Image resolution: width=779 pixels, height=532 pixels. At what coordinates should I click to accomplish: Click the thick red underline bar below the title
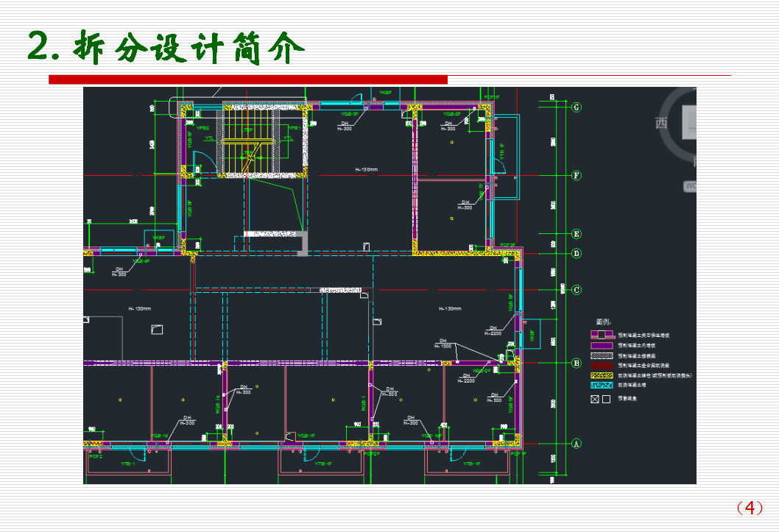(x=248, y=79)
